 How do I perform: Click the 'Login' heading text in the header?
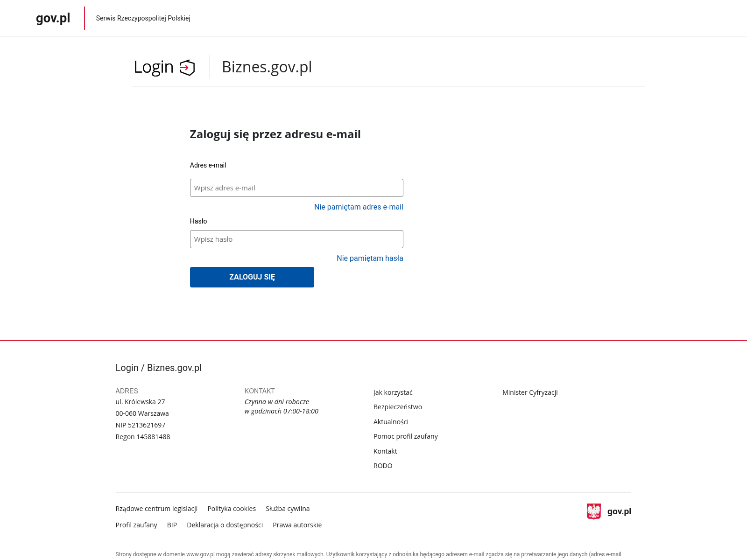click(x=154, y=67)
